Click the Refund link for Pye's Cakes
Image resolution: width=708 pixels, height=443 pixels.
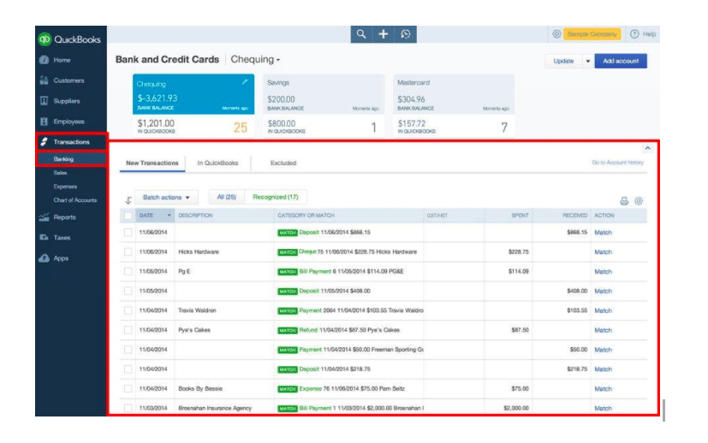tap(308, 330)
